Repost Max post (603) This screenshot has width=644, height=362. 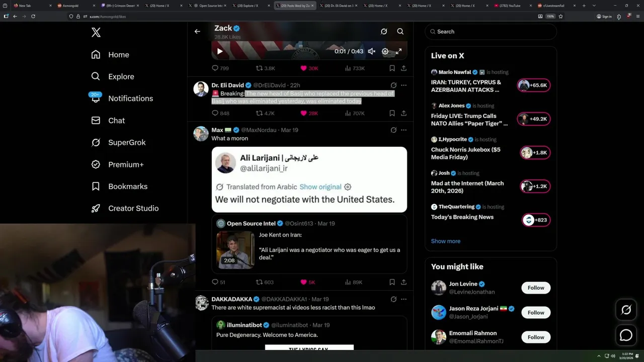265,282
